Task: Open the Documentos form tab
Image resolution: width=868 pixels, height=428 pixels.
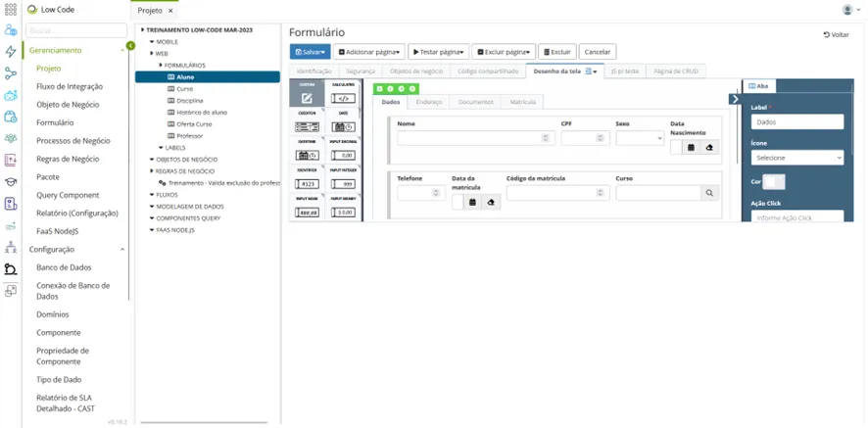Action: point(475,102)
